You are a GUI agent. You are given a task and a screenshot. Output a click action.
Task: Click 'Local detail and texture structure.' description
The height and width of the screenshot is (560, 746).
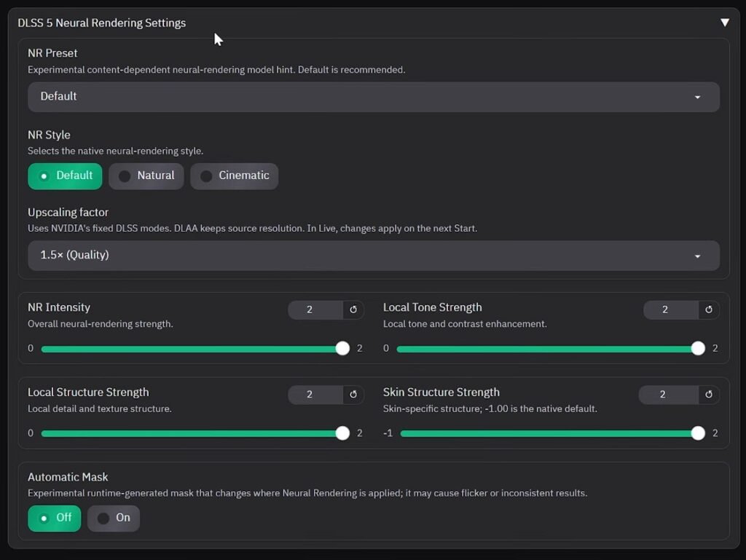point(99,409)
